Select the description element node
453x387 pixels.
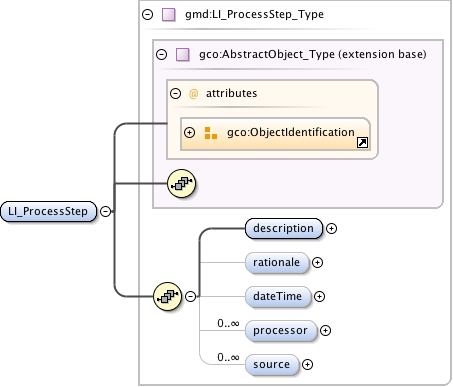point(284,229)
